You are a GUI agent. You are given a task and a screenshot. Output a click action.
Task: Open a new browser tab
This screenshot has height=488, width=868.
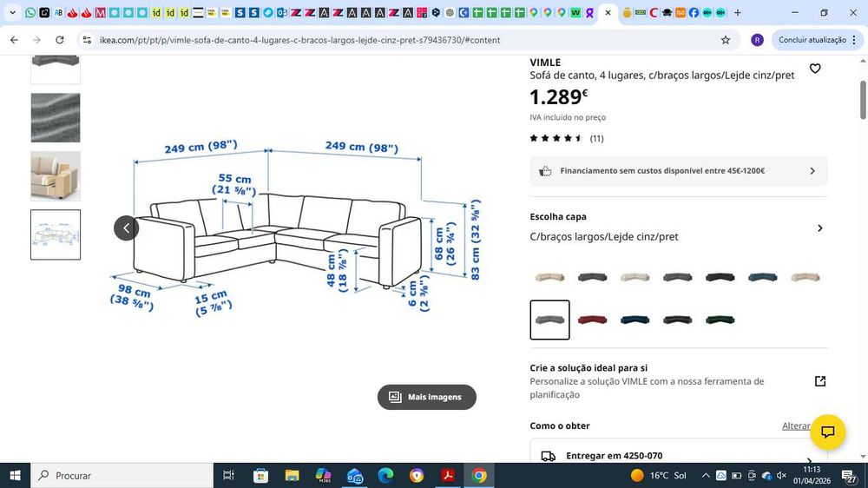pyautogui.click(x=737, y=12)
